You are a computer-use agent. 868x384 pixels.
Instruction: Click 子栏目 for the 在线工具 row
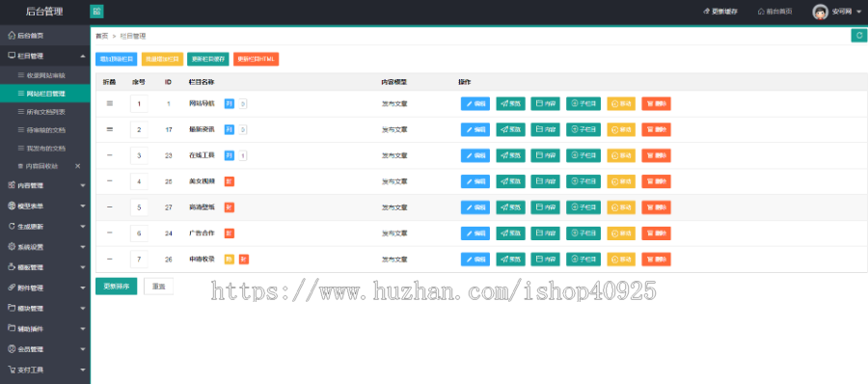(583, 155)
